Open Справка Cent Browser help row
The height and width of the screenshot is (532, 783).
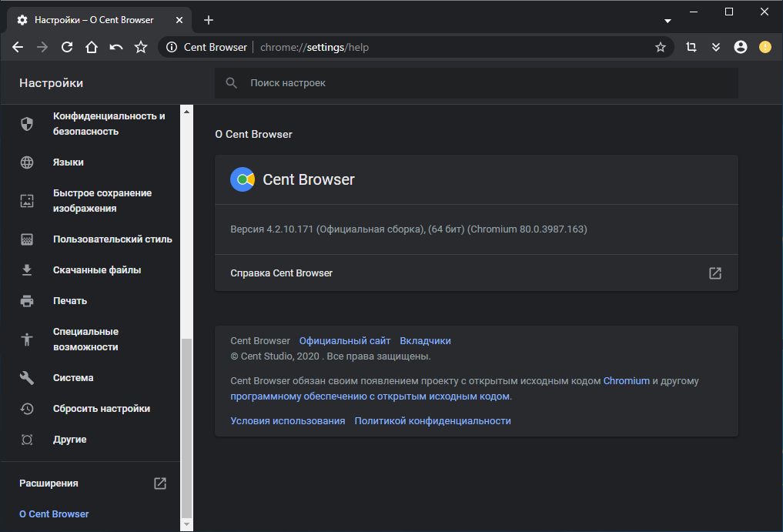[477, 273]
